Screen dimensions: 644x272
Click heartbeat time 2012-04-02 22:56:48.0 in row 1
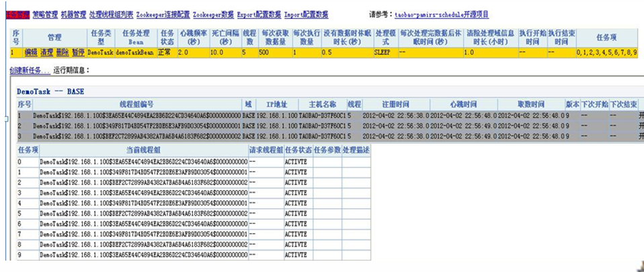pyautogui.click(x=464, y=116)
